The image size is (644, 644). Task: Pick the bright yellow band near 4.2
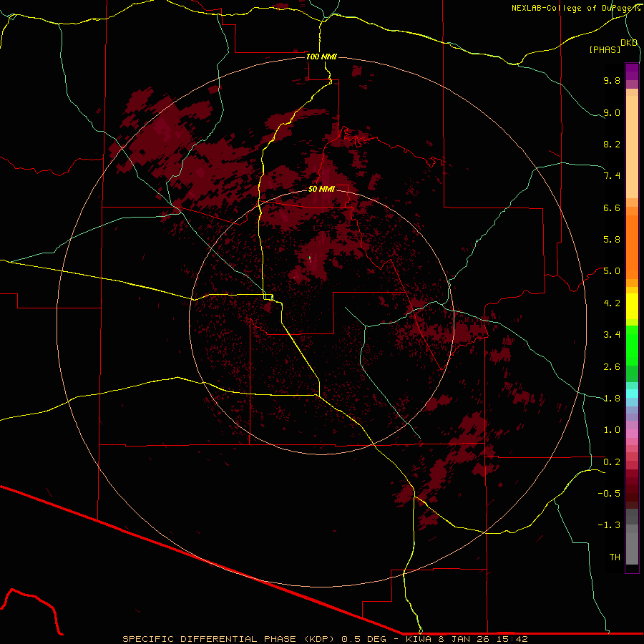coord(632,306)
